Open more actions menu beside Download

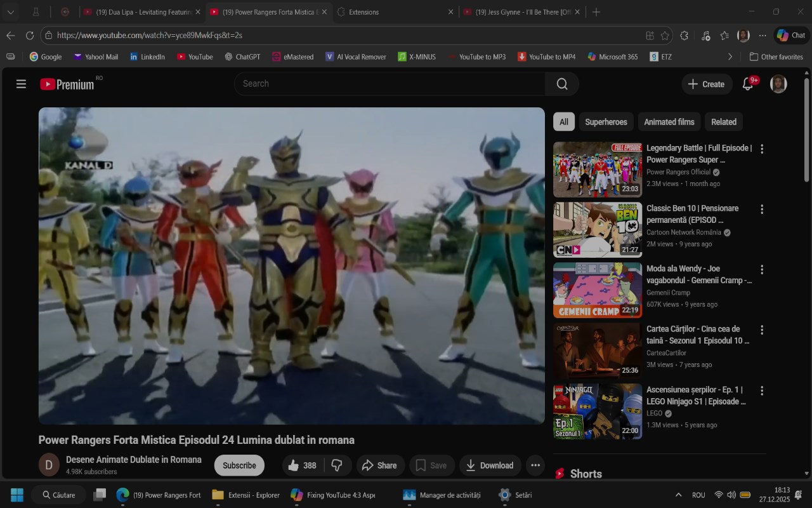(x=535, y=465)
